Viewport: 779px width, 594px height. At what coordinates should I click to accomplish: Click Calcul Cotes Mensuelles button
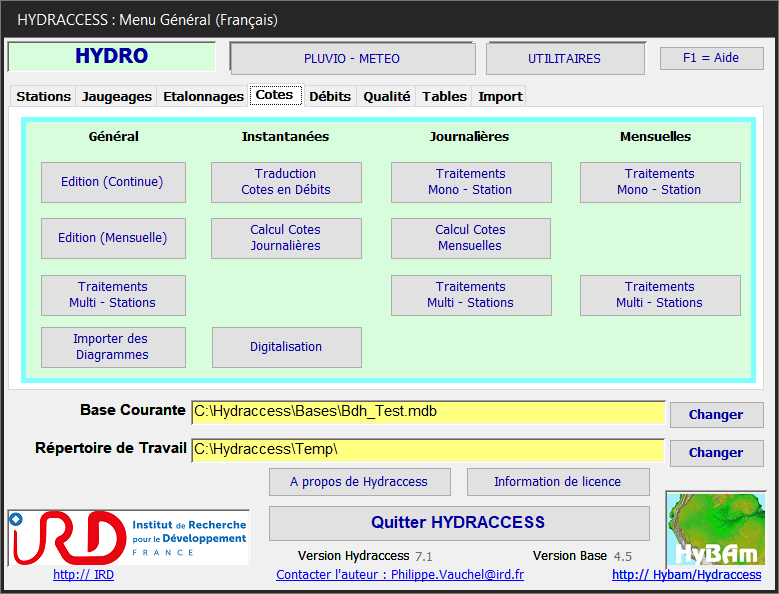[x=470, y=238]
